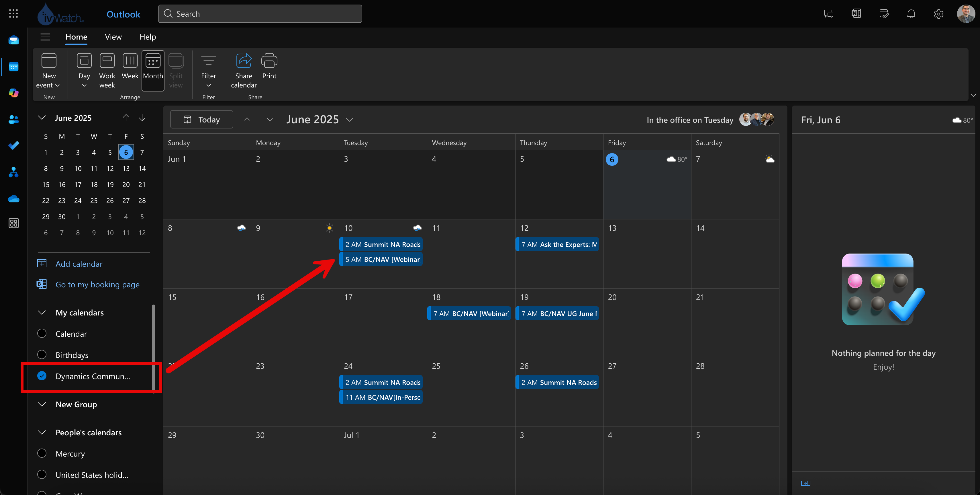
Task: Click In the office on Tuesday avatars
Action: click(x=756, y=120)
